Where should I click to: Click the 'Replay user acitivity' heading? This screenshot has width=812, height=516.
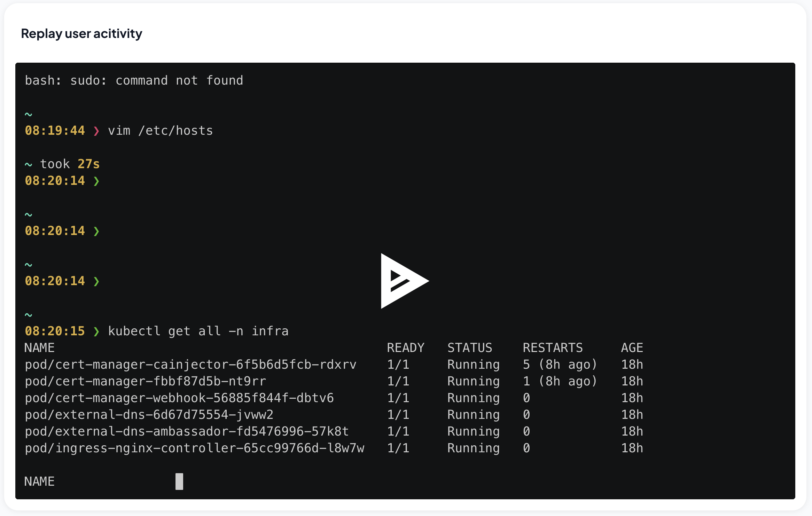pyautogui.click(x=81, y=33)
